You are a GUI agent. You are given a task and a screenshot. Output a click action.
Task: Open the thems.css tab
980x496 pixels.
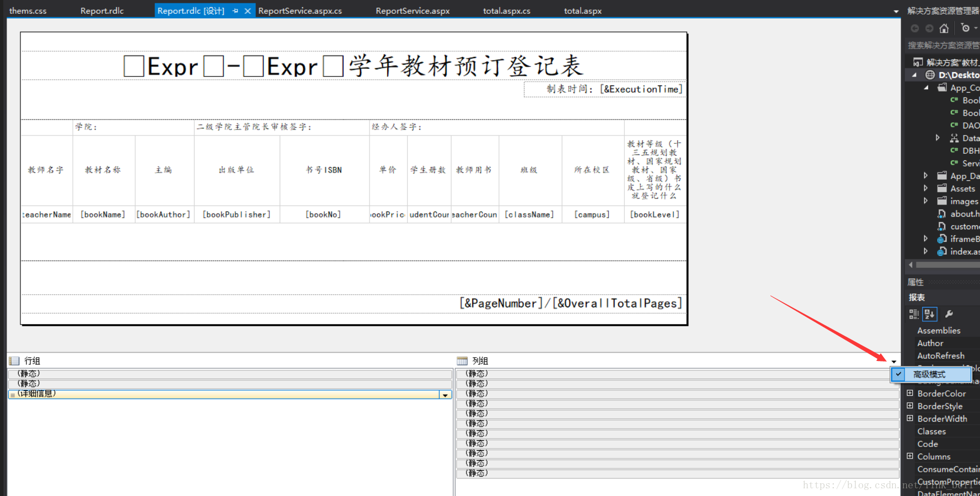(x=28, y=11)
